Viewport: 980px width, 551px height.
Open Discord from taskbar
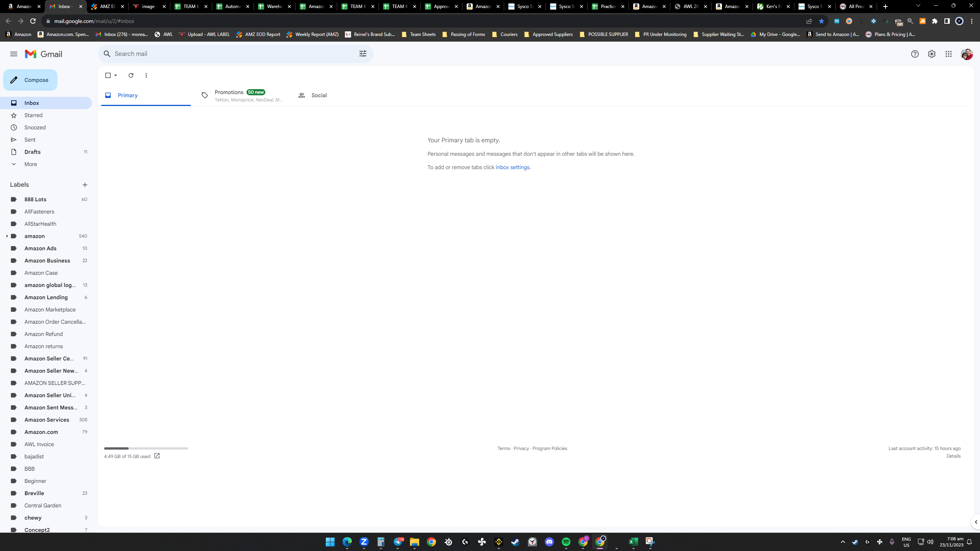pos(549,542)
